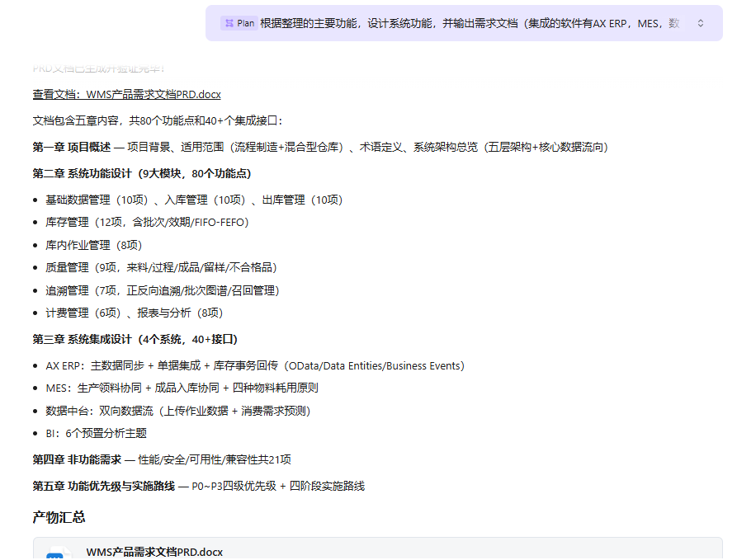Click the 库存管理（12项）bullet item

tap(147, 223)
